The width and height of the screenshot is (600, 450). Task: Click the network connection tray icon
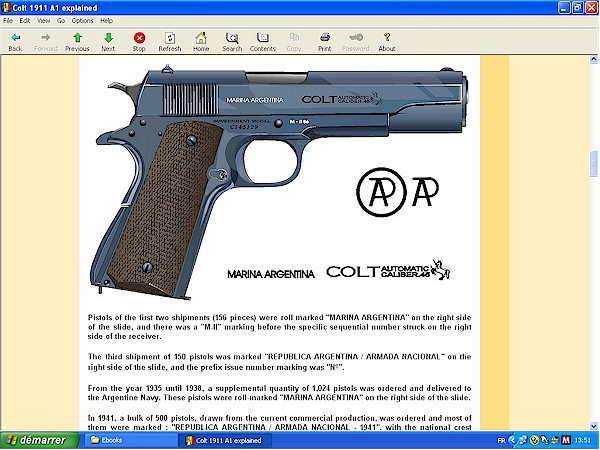point(523,440)
